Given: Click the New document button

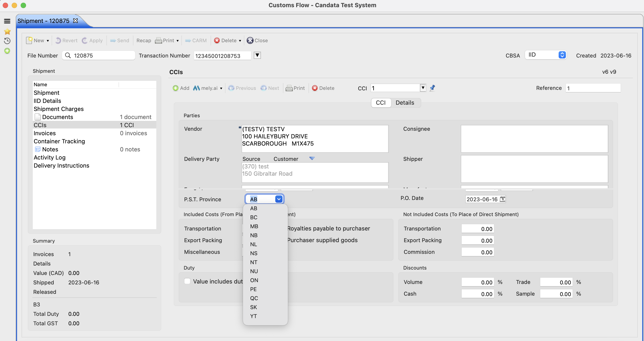Looking at the screenshot, I should click(x=35, y=40).
